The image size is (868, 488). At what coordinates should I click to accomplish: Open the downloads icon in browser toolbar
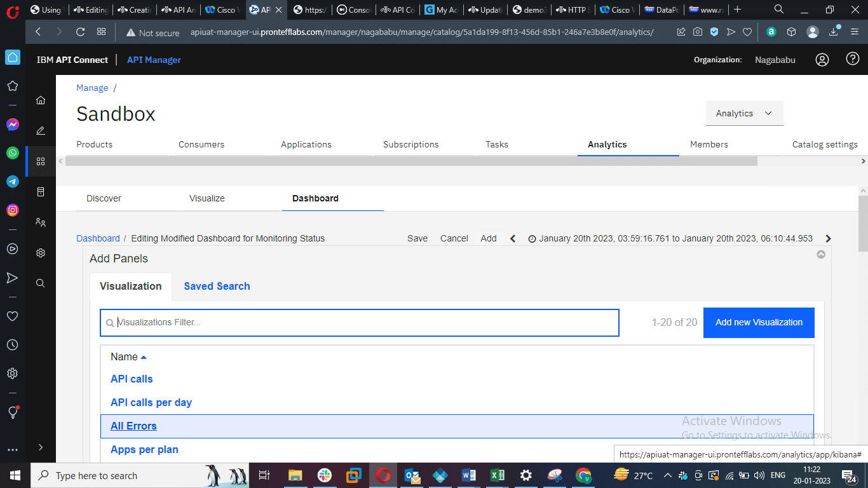(x=834, y=32)
